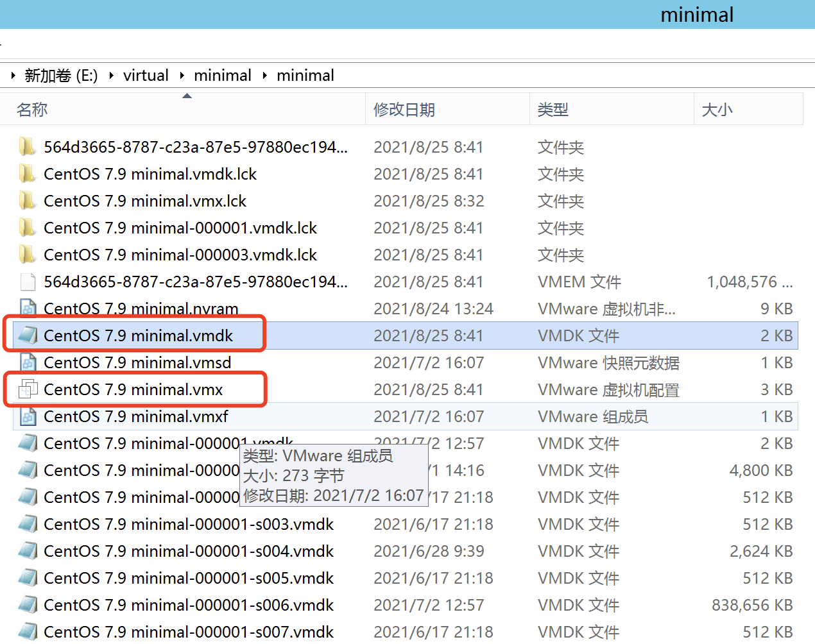The image size is (815, 644).
Task: Navigate to virtual via the address bar breadcrumb
Action: (146, 75)
